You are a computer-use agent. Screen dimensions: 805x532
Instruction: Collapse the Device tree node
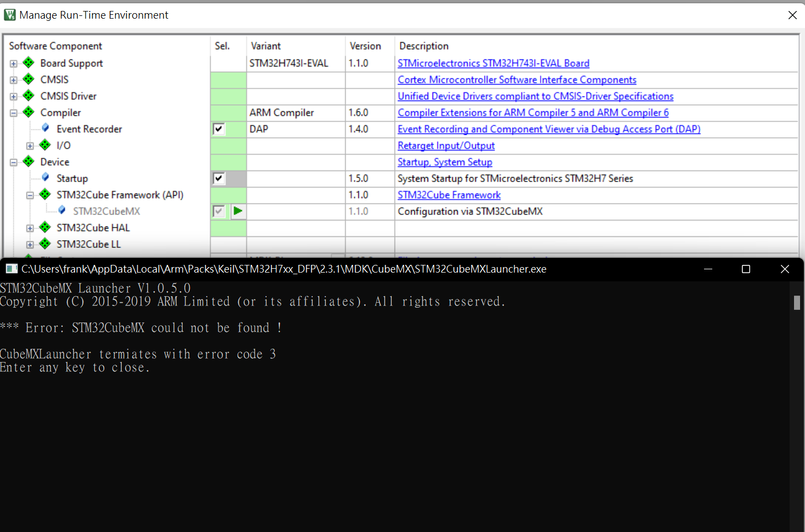point(13,162)
